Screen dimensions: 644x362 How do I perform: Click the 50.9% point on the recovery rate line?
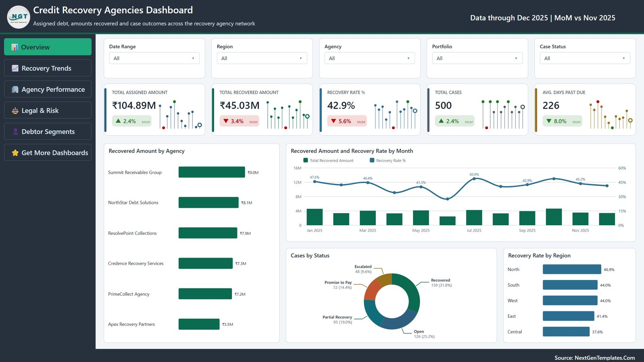click(x=474, y=179)
